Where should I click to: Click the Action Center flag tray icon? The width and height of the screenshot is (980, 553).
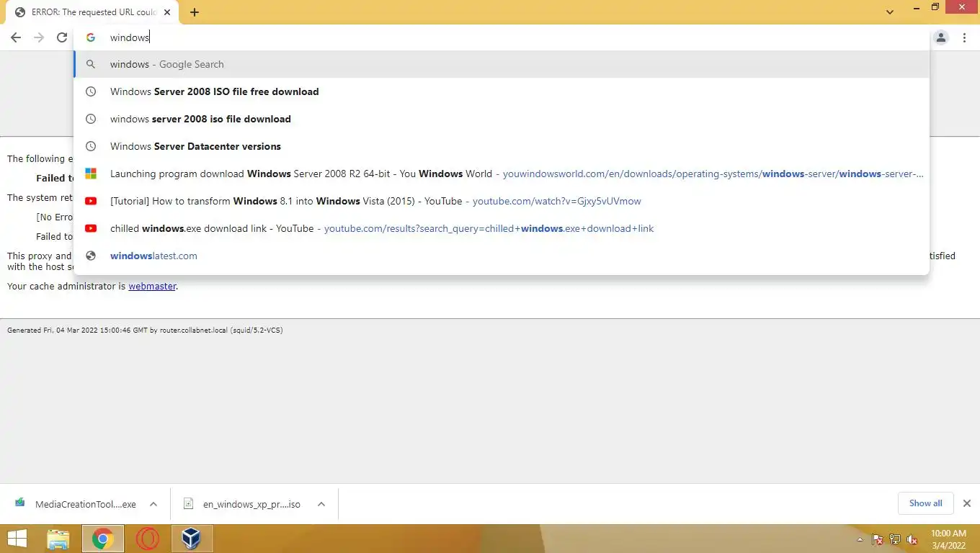point(878,539)
